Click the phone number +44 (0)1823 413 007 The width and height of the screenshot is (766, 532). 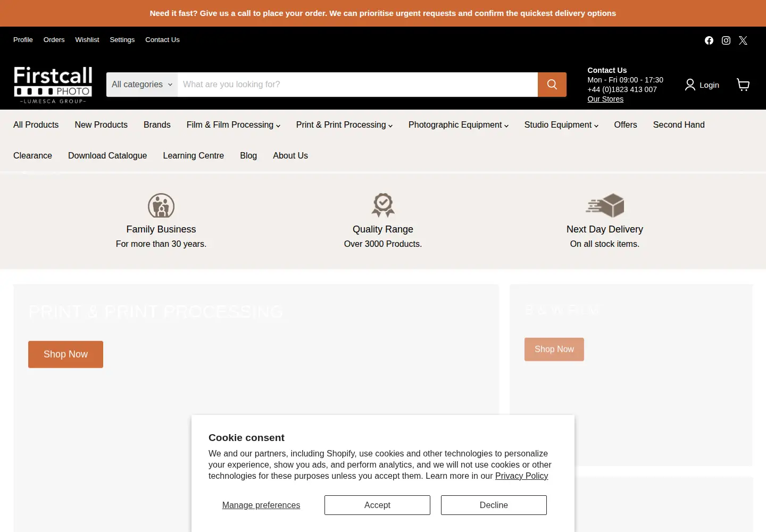point(622,89)
